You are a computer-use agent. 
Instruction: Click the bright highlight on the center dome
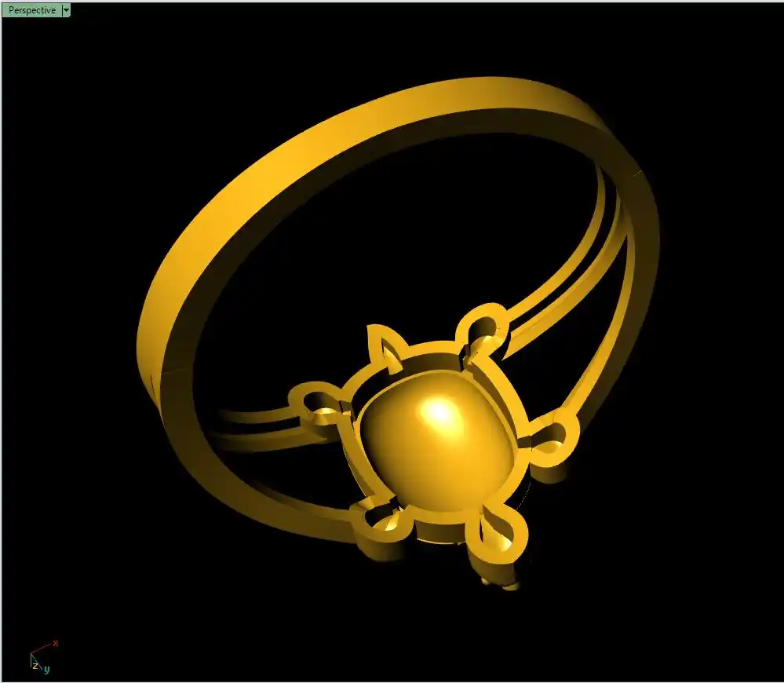[438, 411]
